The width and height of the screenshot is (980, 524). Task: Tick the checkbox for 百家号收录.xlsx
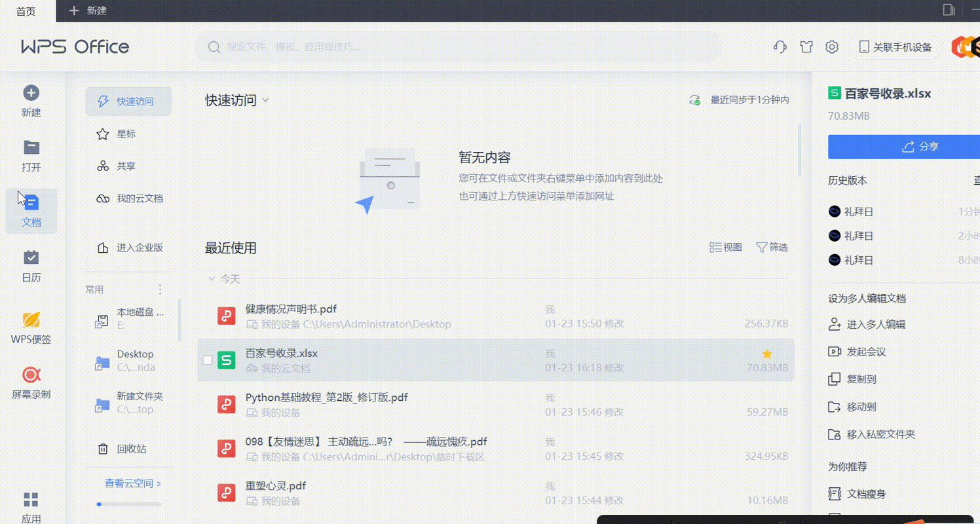(208, 360)
